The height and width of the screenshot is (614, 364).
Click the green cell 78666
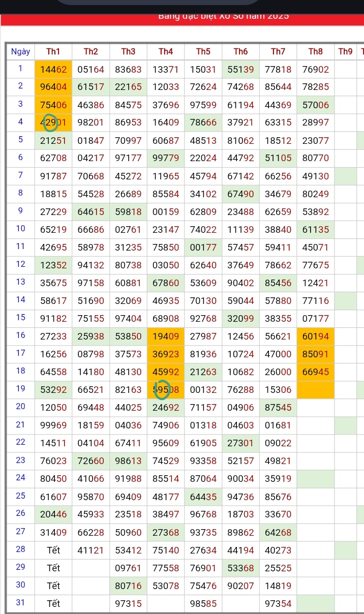pyautogui.click(x=203, y=122)
